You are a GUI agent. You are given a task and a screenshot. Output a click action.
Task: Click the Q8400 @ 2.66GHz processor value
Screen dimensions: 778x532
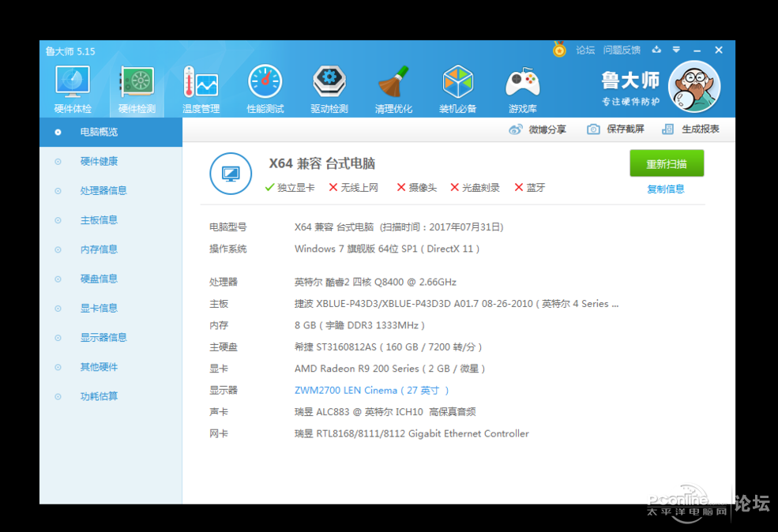click(x=375, y=282)
